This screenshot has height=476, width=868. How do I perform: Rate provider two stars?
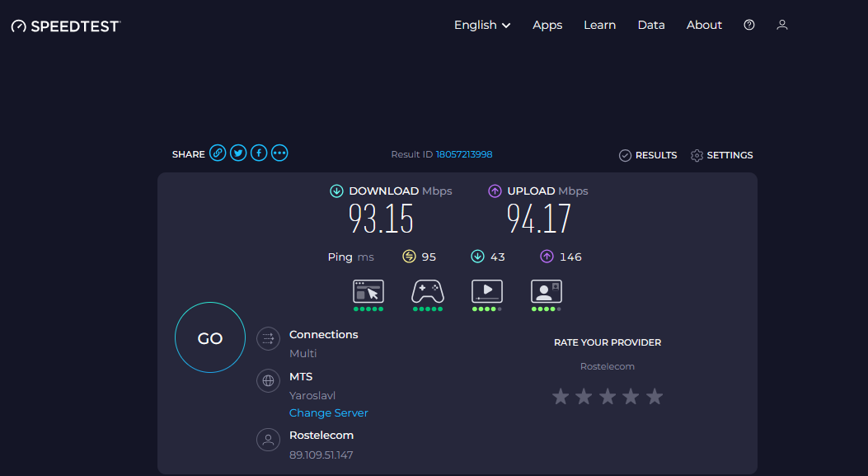tap(584, 396)
